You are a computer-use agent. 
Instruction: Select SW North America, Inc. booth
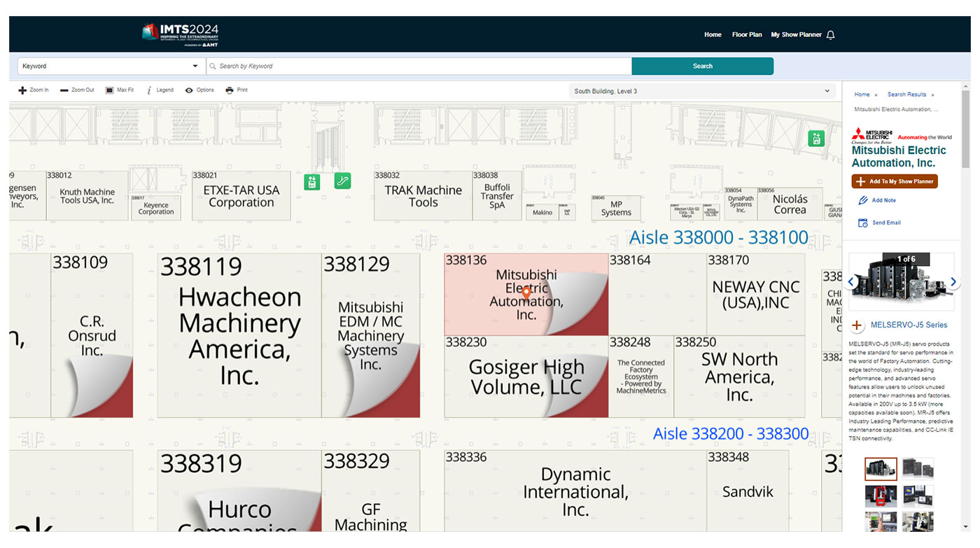coord(739,377)
